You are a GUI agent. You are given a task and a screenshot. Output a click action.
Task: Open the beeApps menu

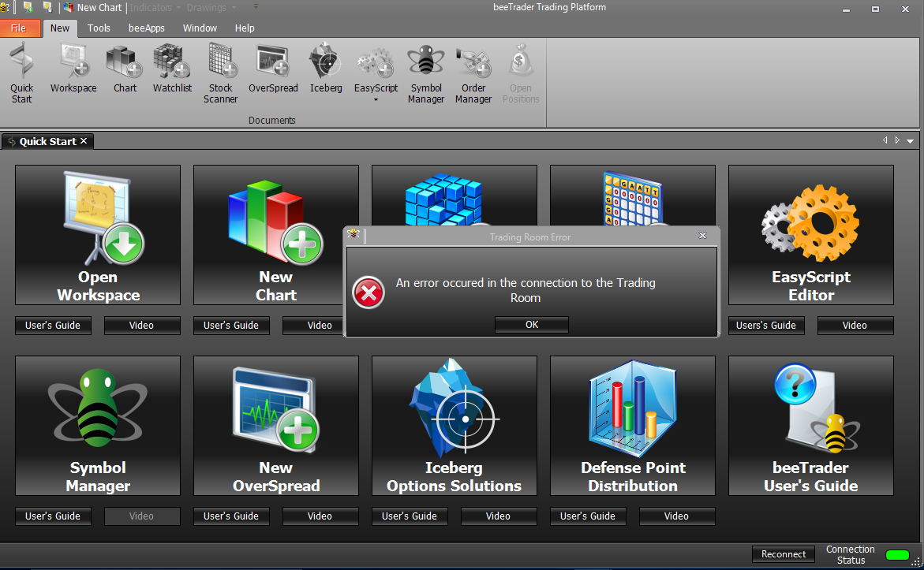click(x=146, y=28)
